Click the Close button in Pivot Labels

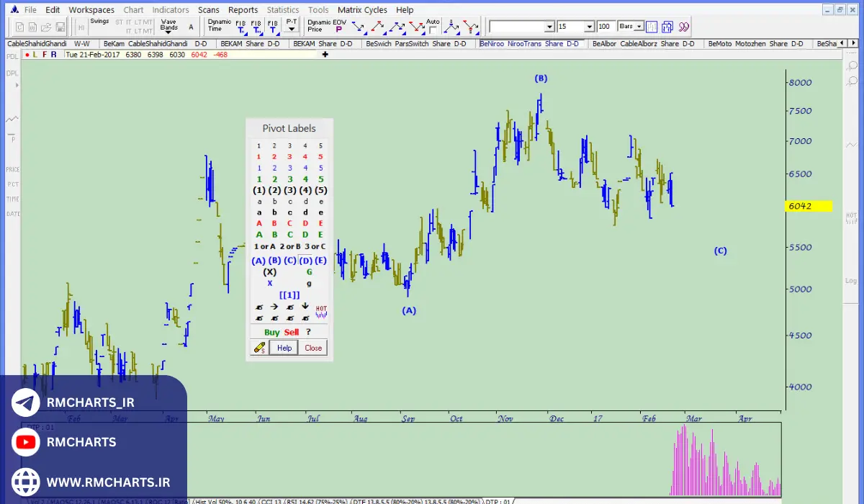click(313, 348)
